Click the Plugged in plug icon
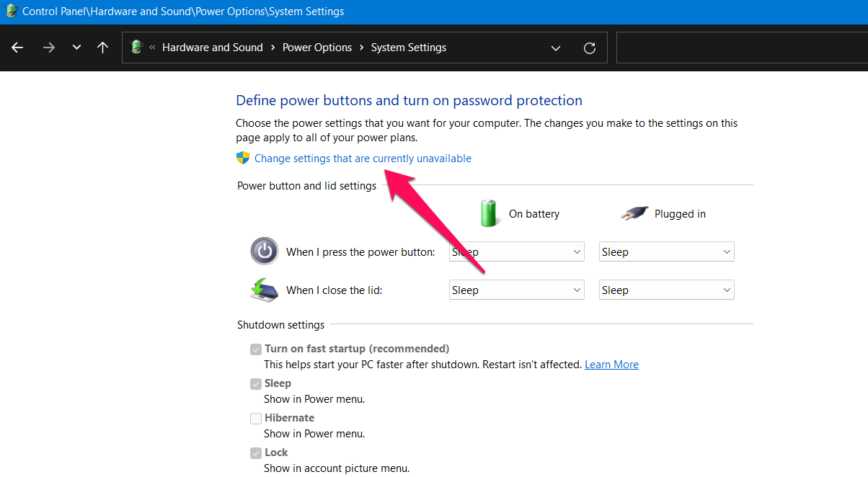Image resolution: width=868 pixels, height=477 pixels. coord(634,213)
